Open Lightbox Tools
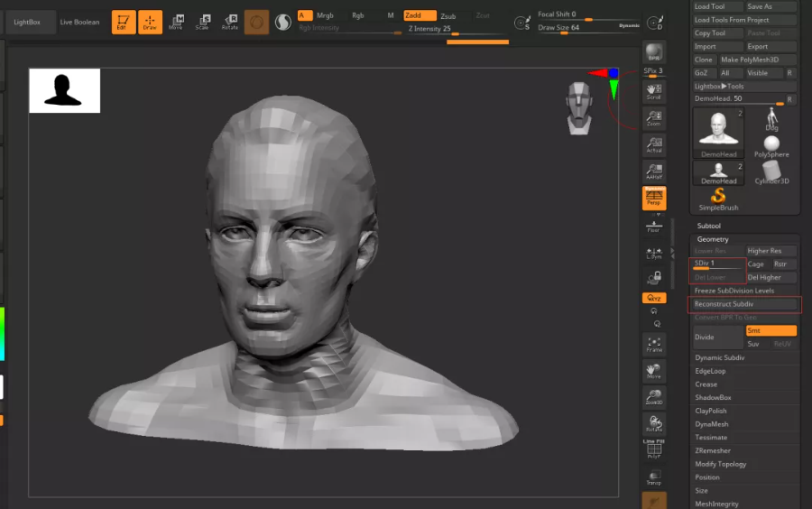This screenshot has width=812, height=509. pyautogui.click(x=743, y=87)
